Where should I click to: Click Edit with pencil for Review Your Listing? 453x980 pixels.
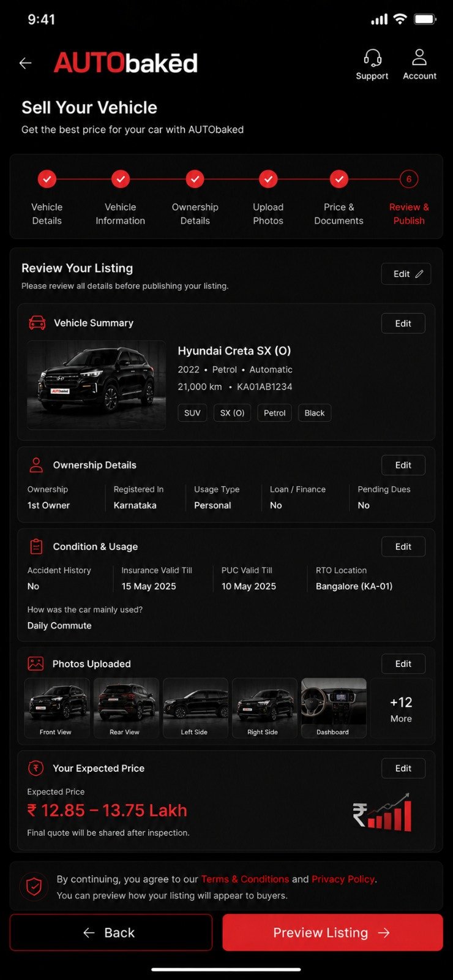[406, 274]
